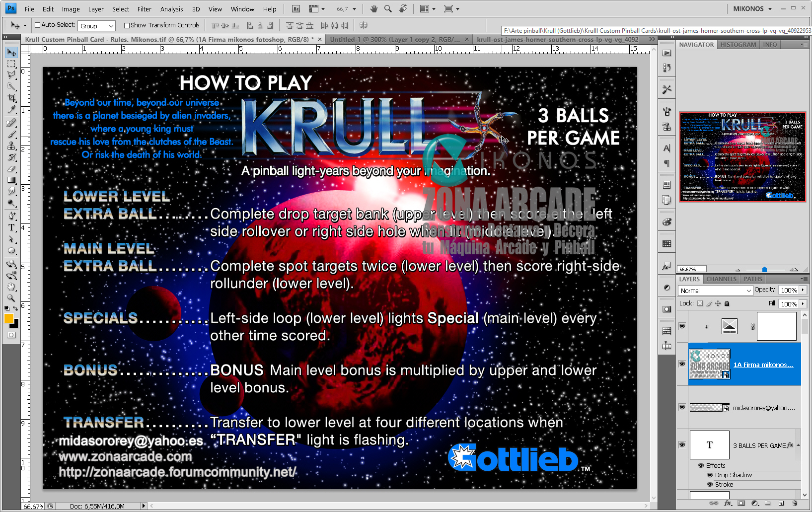
Task: Click the foreground orange color swatch
Action: pos(9,318)
